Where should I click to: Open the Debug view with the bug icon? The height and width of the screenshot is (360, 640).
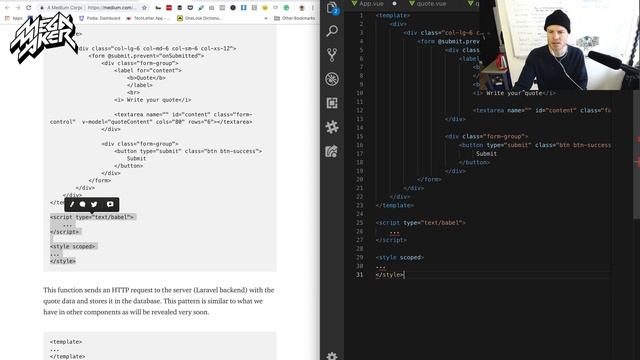(332, 79)
